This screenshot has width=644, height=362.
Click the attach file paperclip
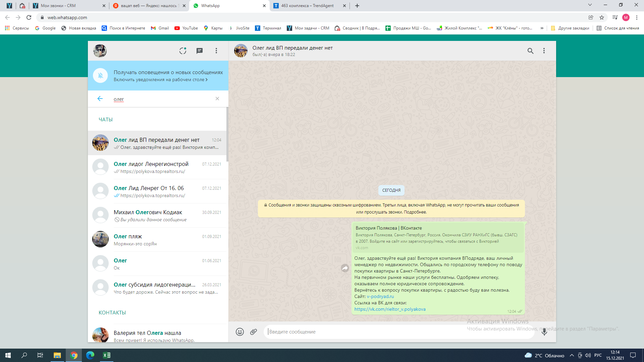pos(254,332)
